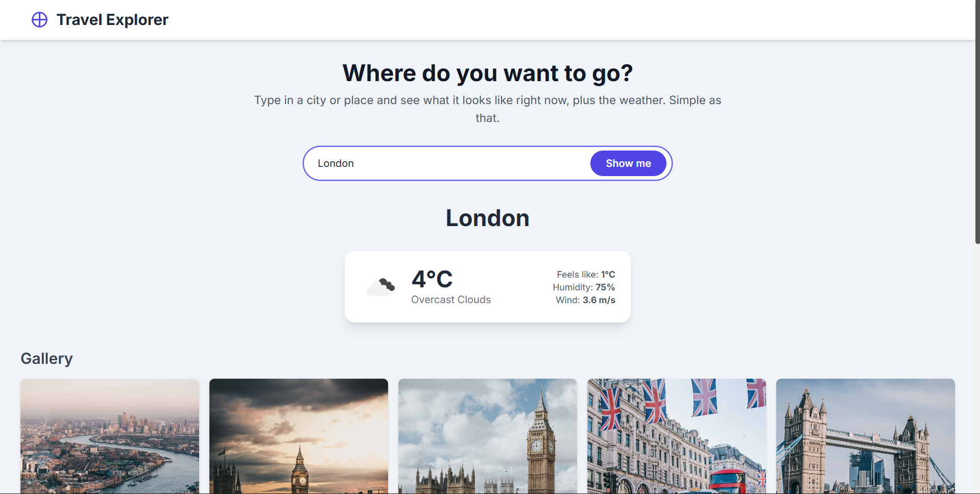View the Tower Bridge gallery photo
Image resolution: width=980 pixels, height=494 pixels.
coord(865,436)
